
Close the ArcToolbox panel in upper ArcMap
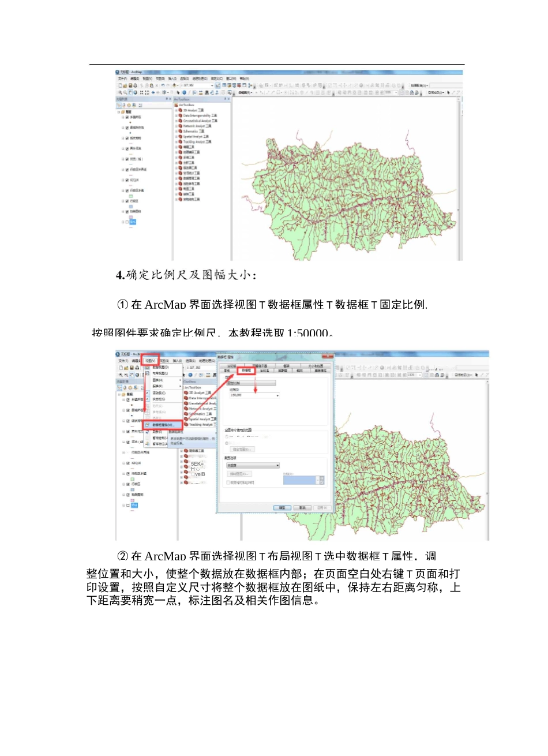[228, 99]
